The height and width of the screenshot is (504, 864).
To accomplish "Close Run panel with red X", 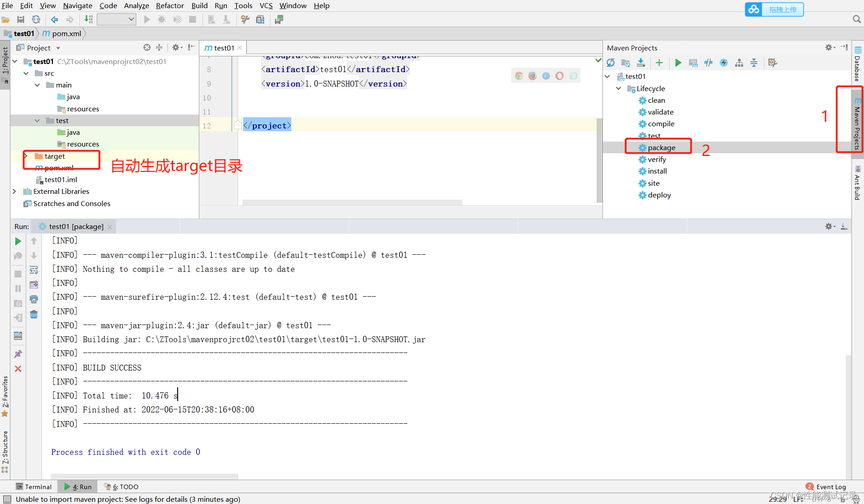I will (x=18, y=369).
